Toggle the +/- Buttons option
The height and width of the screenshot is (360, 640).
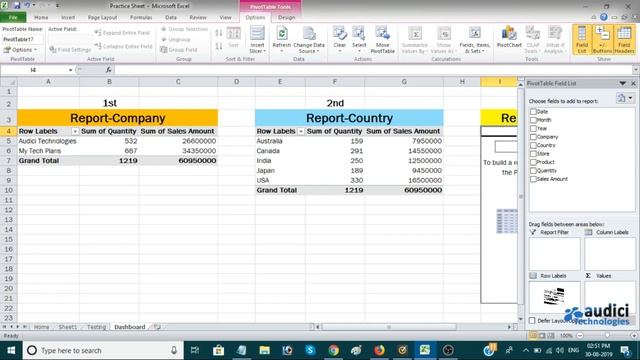[x=602, y=39]
